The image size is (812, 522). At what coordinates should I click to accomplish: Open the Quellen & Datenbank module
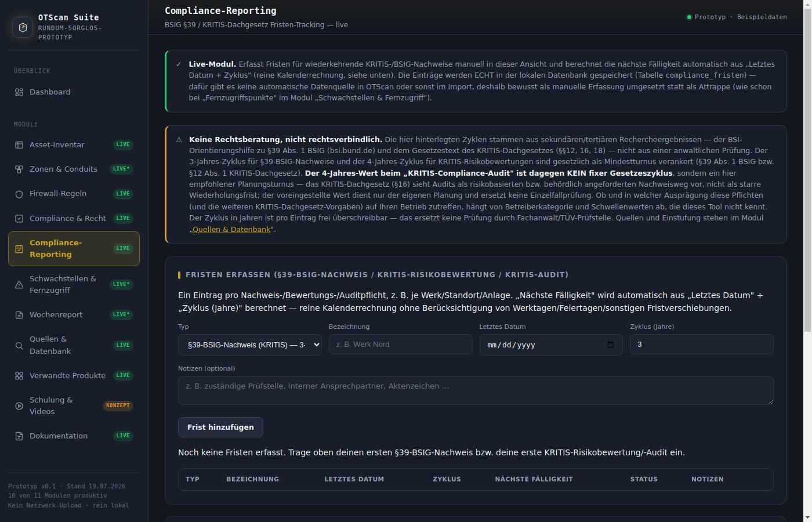pos(74,345)
